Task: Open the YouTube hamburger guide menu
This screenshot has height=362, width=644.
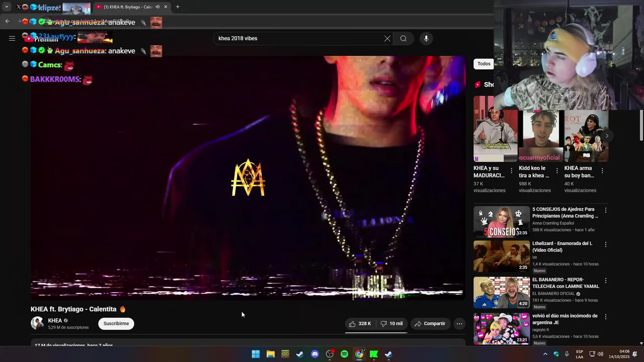Action: [x=12, y=38]
